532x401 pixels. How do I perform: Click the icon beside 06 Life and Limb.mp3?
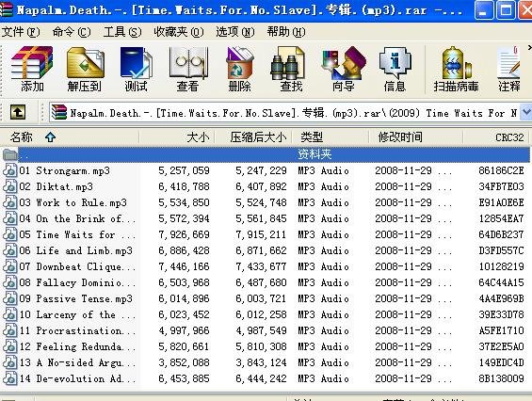[x=9, y=250]
